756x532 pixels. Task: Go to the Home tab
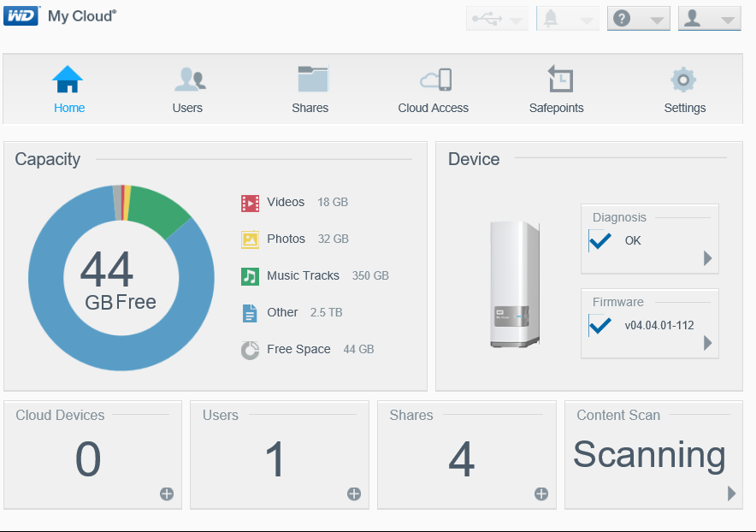click(68, 89)
